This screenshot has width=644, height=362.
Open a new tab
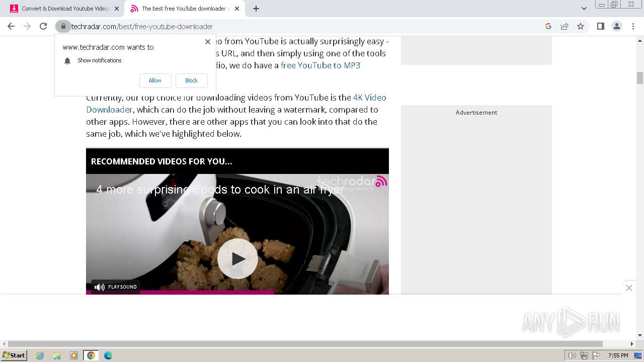click(256, 9)
